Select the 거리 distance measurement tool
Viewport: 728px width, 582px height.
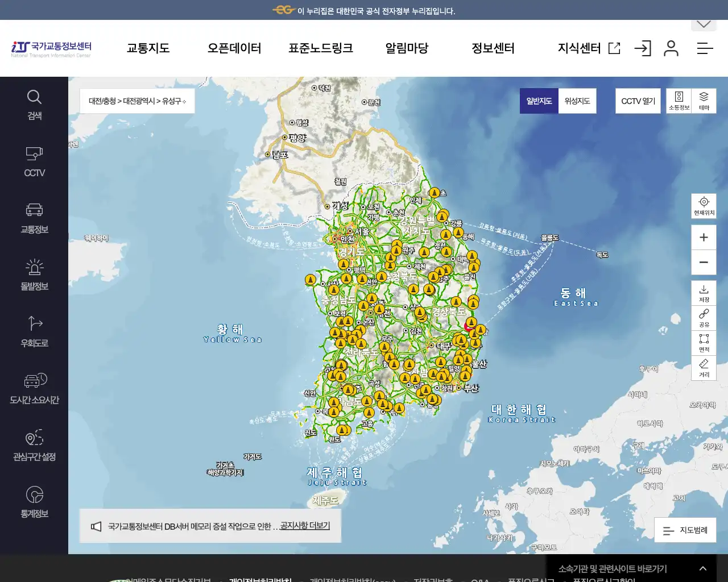click(x=704, y=368)
